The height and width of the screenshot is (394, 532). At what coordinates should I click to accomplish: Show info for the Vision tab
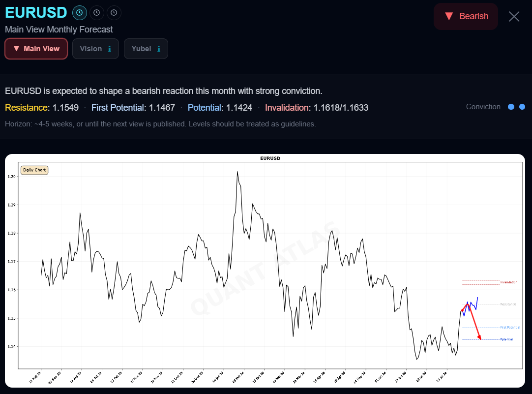(x=109, y=49)
